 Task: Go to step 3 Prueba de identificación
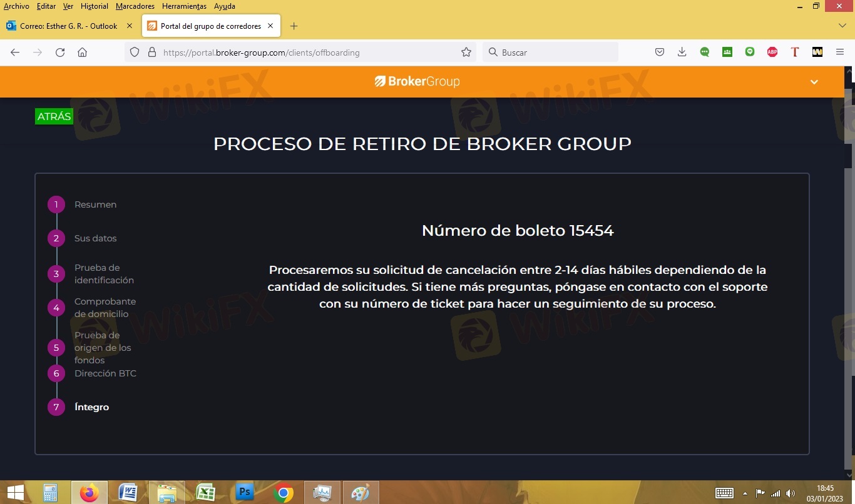(x=91, y=274)
